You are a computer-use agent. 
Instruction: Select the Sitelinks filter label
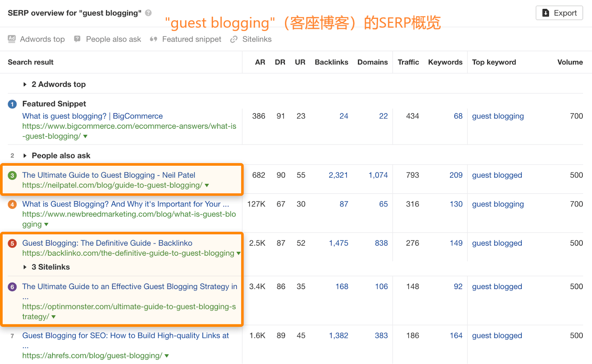(x=257, y=39)
